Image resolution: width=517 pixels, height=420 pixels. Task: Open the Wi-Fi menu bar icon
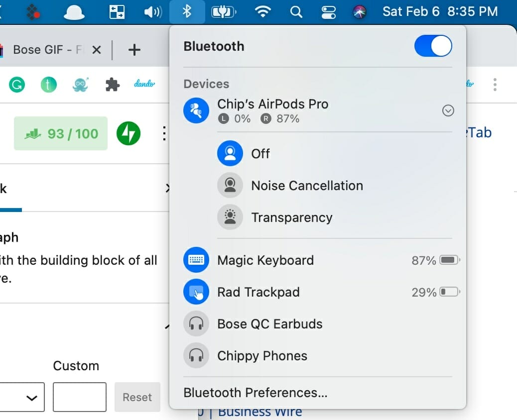pos(262,12)
